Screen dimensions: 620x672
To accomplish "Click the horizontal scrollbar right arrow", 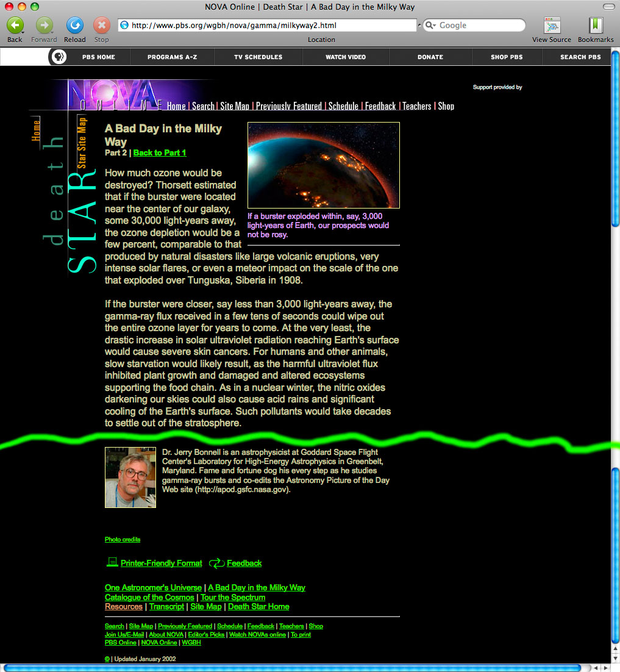I will click(x=606, y=668).
